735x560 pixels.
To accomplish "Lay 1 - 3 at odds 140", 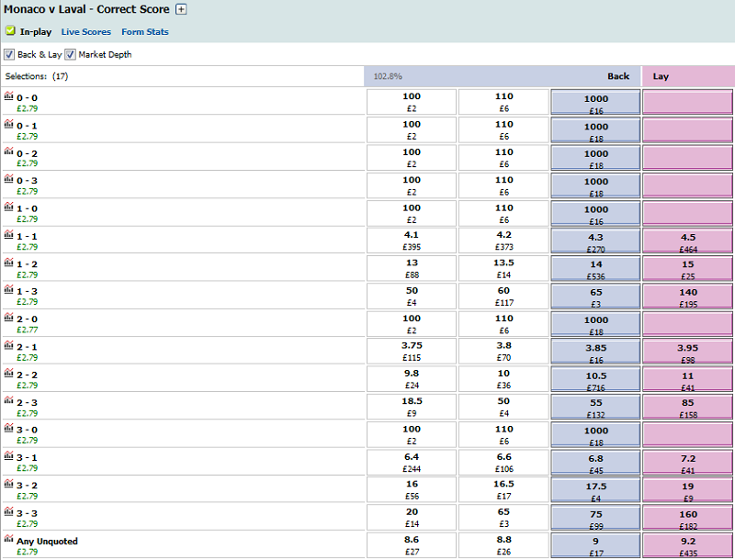I will click(x=687, y=296).
